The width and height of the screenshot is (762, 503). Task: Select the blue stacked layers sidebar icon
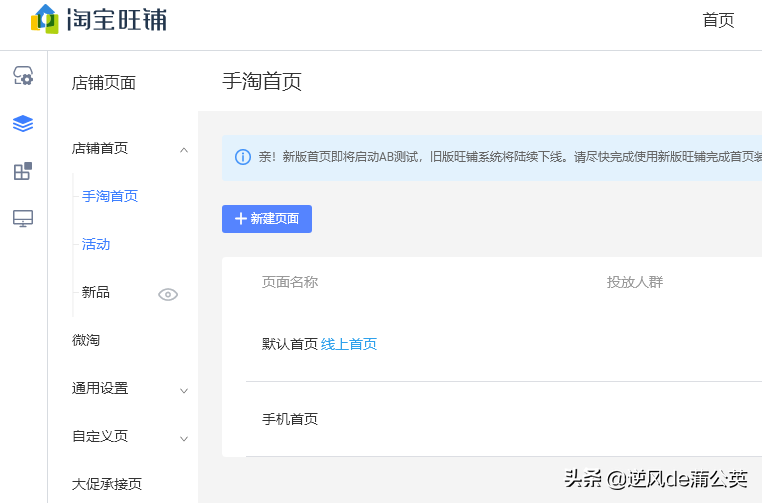tap(23, 123)
